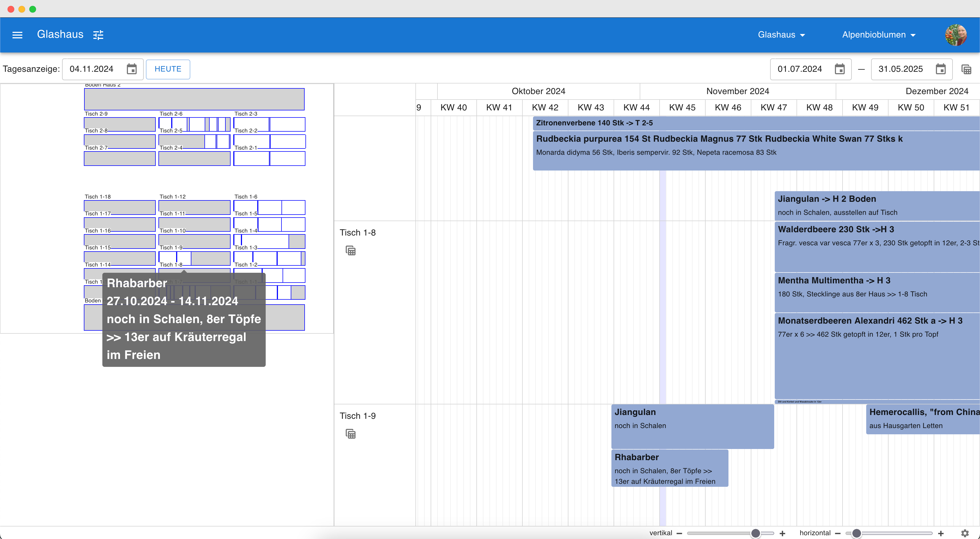Click the tune settings icon beside Glashaus title
This screenshot has height=539, width=980.
(x=98, y=35)
